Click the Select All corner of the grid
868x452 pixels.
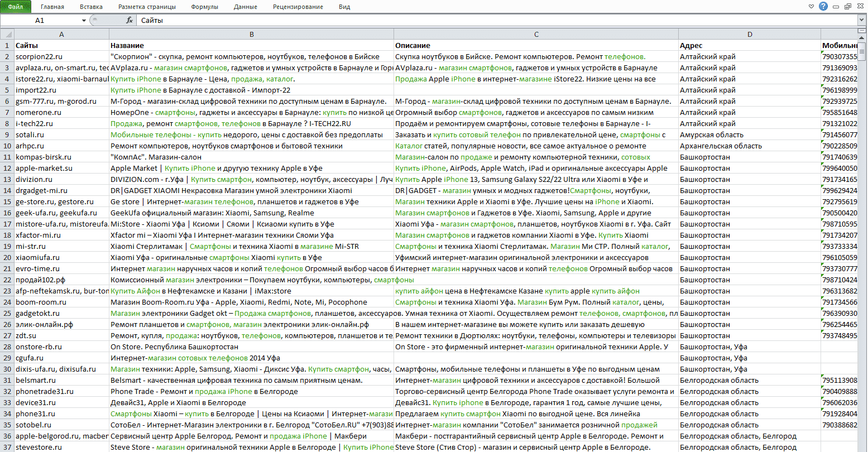(x=7, y=34)
